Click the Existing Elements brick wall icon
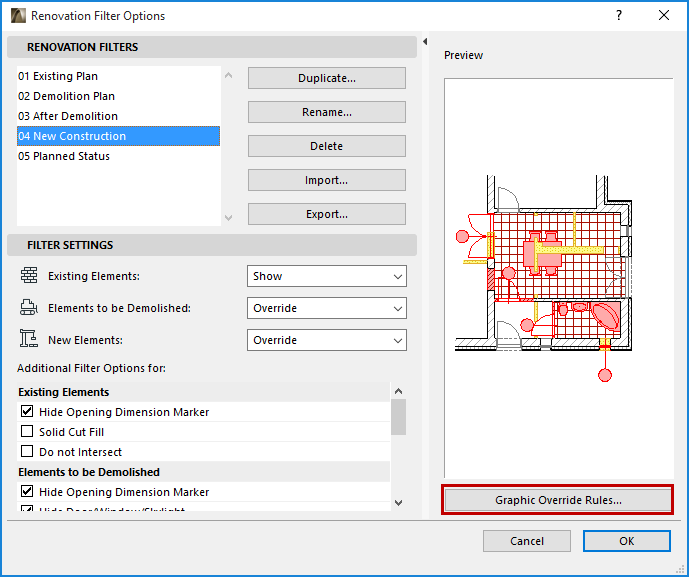 [x=29, y=276]
